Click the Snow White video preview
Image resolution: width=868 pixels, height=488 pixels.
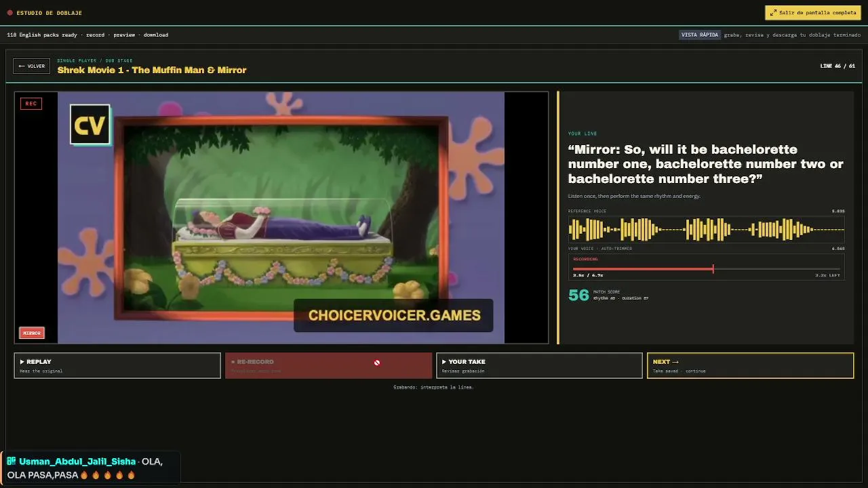point(281,218)
